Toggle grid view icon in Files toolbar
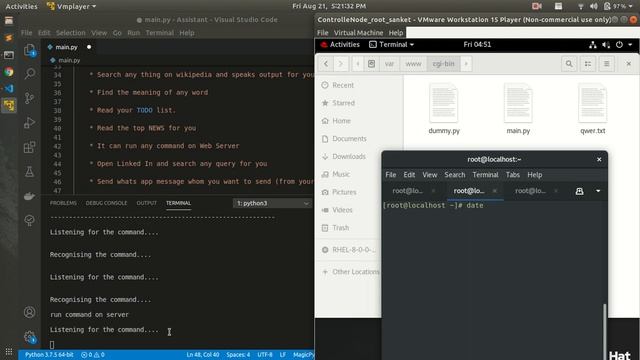 click(588, 64)
